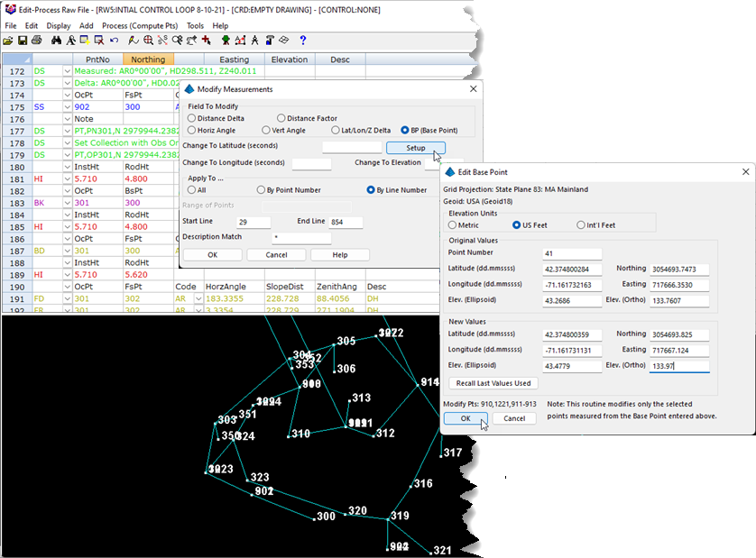Screen dimensions: 756x558
Task: Click the Setup button in Modify Measurements
Action: point(415,148)
